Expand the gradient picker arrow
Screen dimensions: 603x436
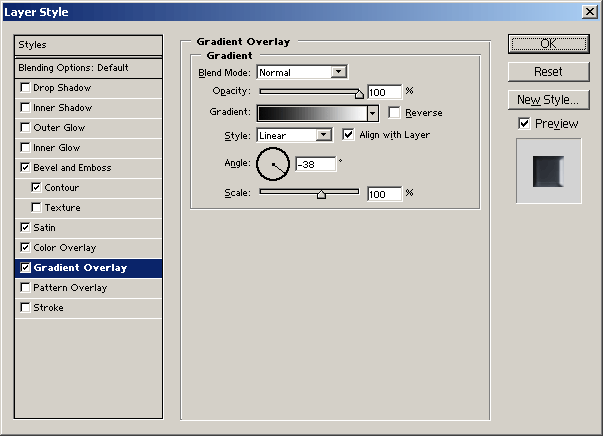tap(372, 114)
